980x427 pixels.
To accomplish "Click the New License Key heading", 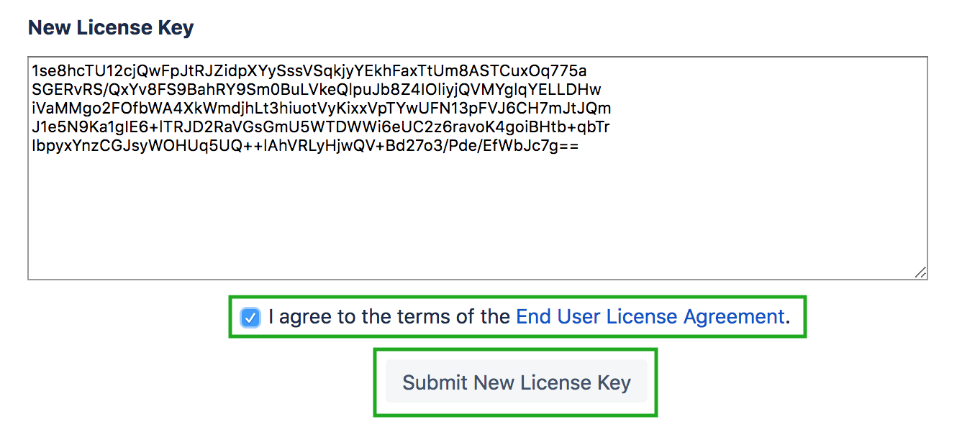I will tap(111, 28).
